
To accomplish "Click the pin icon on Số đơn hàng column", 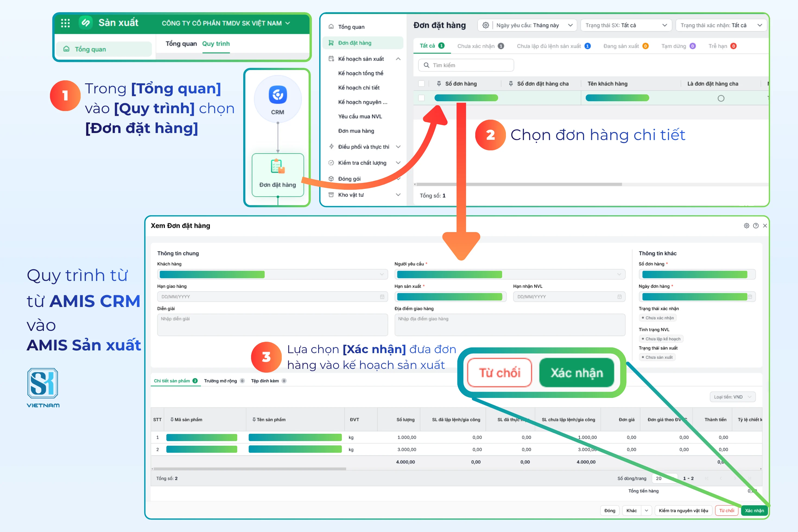I will coord(439,84).
